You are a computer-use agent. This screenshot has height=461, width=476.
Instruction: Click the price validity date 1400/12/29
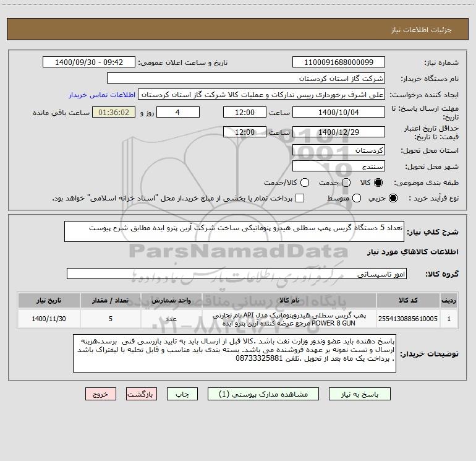[x=339, y=132]
